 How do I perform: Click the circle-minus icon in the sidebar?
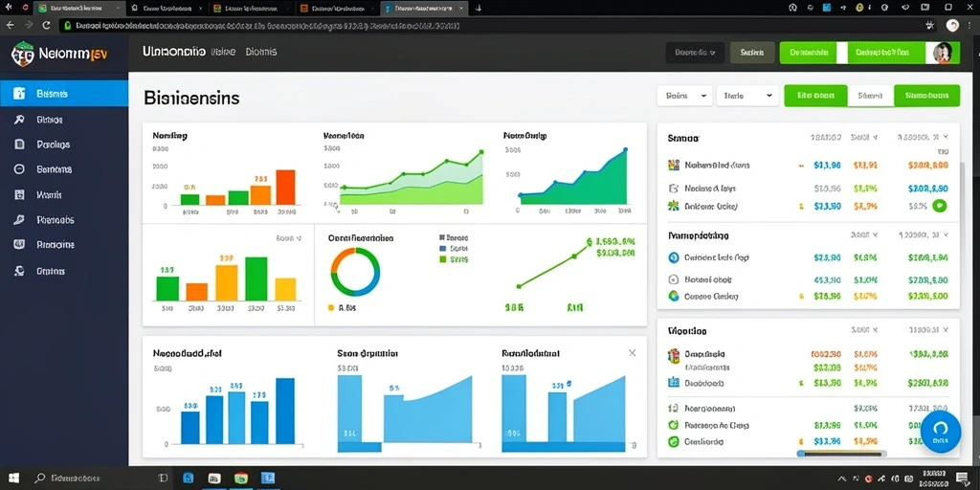click(19, 168)
